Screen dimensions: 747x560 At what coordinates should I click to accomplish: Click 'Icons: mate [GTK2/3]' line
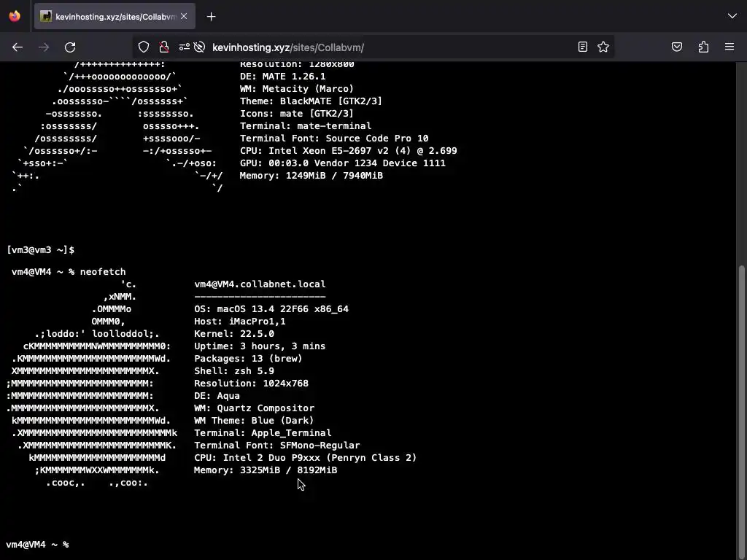pyautogui.click(x=296, y=113)
